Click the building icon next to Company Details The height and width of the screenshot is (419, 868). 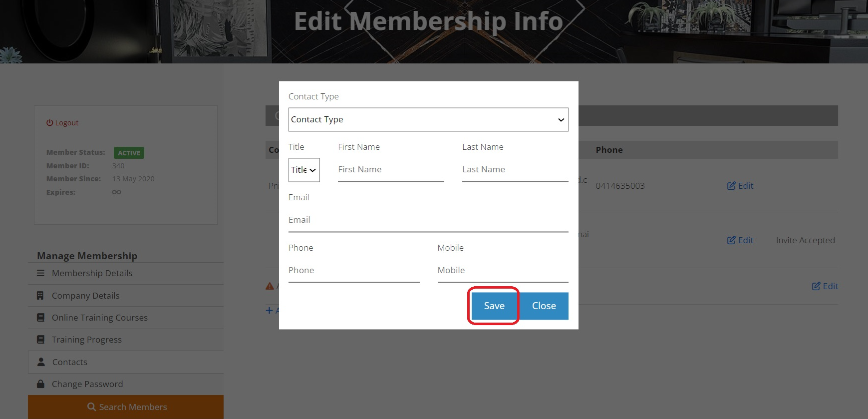pos(40,296)
